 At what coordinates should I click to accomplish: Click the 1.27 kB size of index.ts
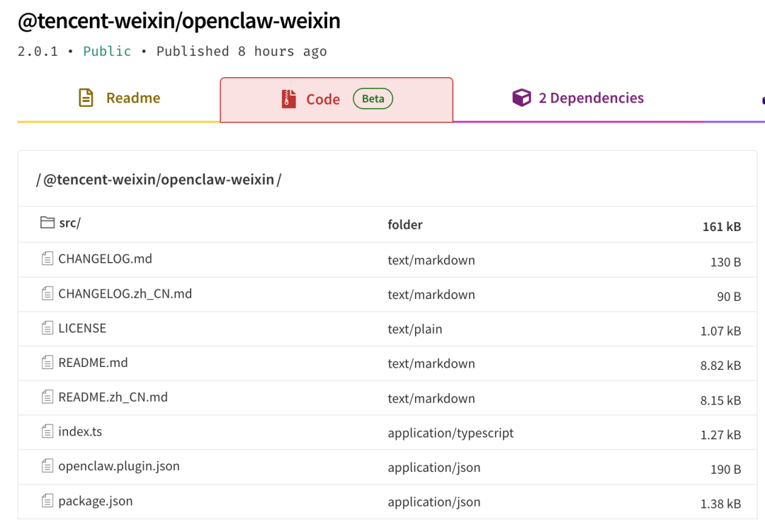click(x=720, y=435)
